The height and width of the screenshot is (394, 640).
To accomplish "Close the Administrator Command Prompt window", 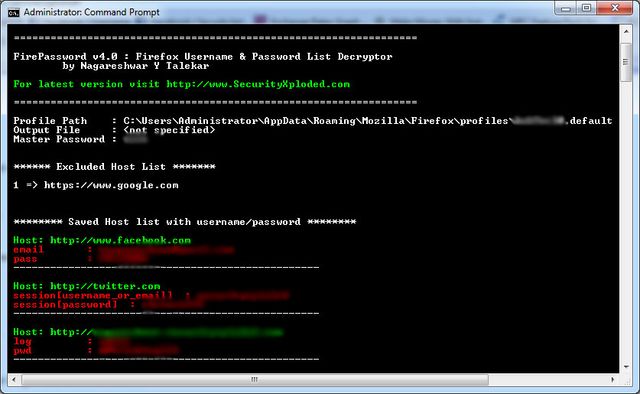I will click(615, 9).
